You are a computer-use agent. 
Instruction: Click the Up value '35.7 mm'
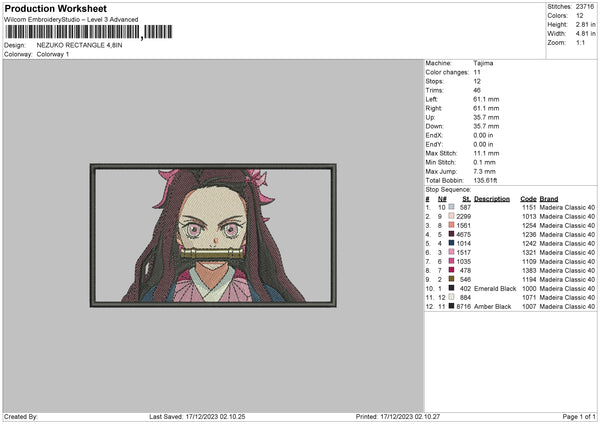pyautogui.click(x=486, y=117)
